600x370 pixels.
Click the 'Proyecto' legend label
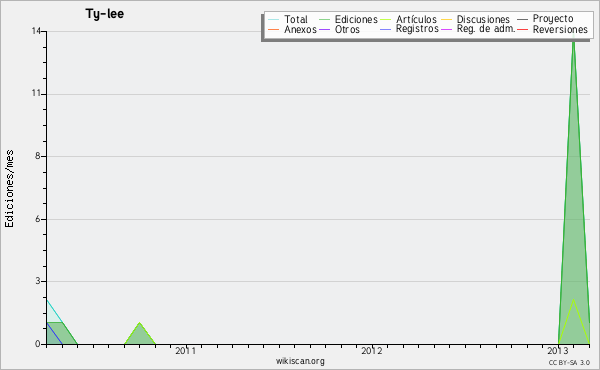(553, 19)
